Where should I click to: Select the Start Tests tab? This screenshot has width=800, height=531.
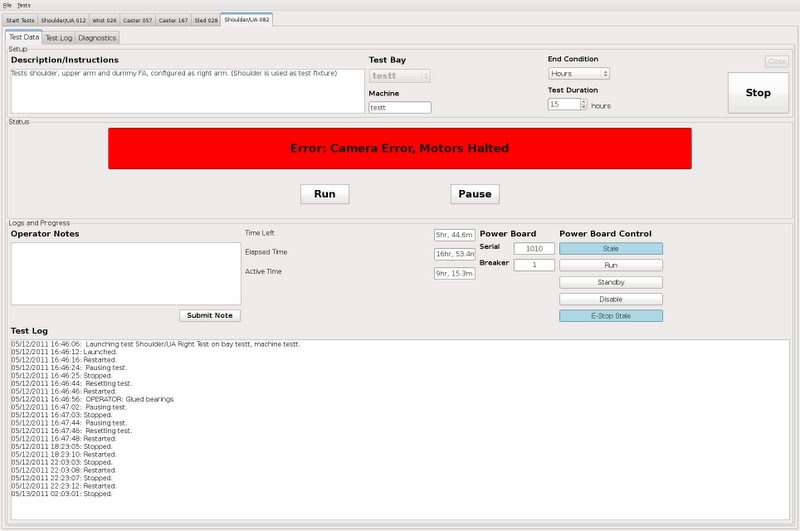pyautogui.click(x=20, y=19)
